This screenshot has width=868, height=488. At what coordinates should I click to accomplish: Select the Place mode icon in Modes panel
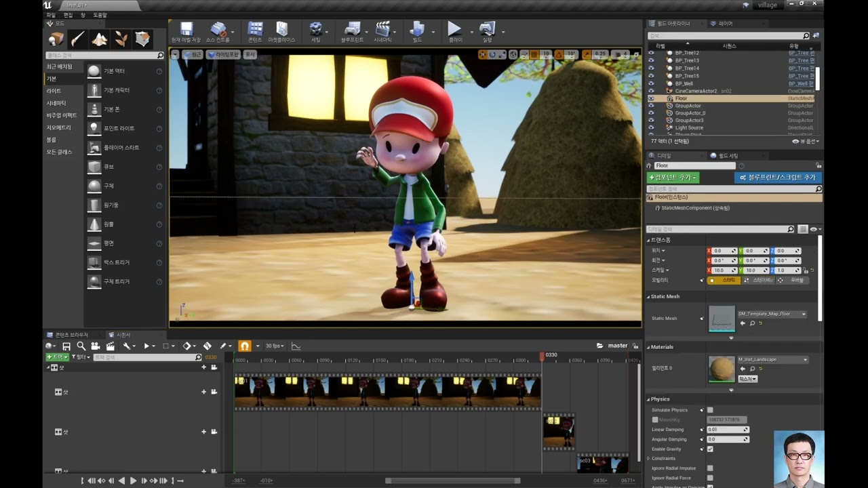tap(56, 39)
